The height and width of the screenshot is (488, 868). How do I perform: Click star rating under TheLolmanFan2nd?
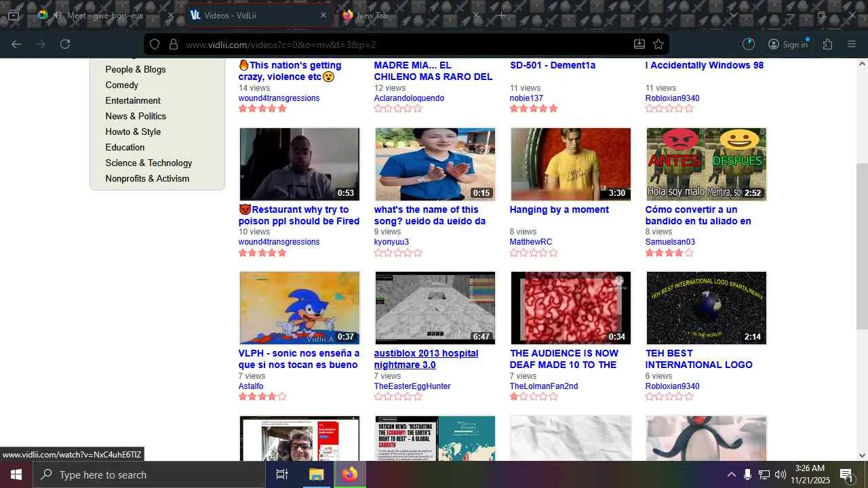[x=534, y=396]
